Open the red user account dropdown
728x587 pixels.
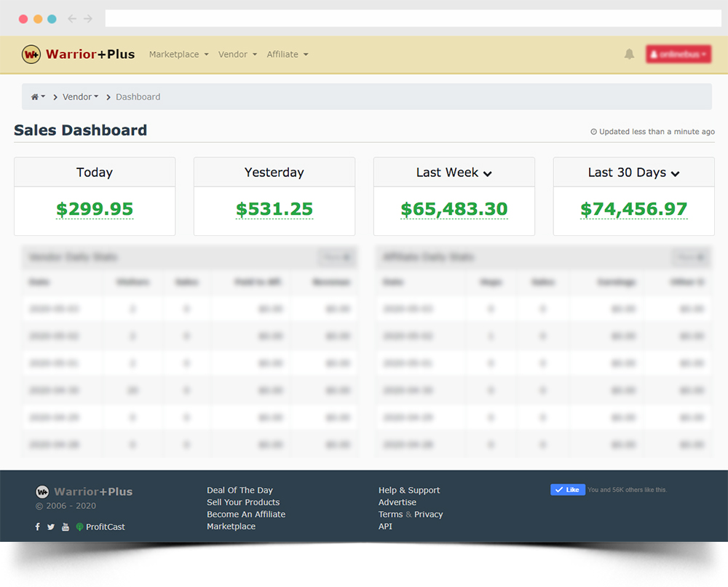[678, 55]
